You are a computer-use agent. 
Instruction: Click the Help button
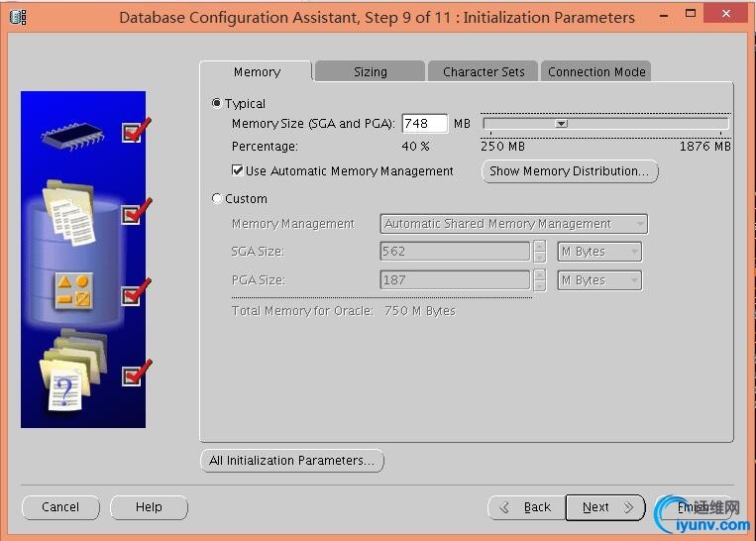pos(149,507)
